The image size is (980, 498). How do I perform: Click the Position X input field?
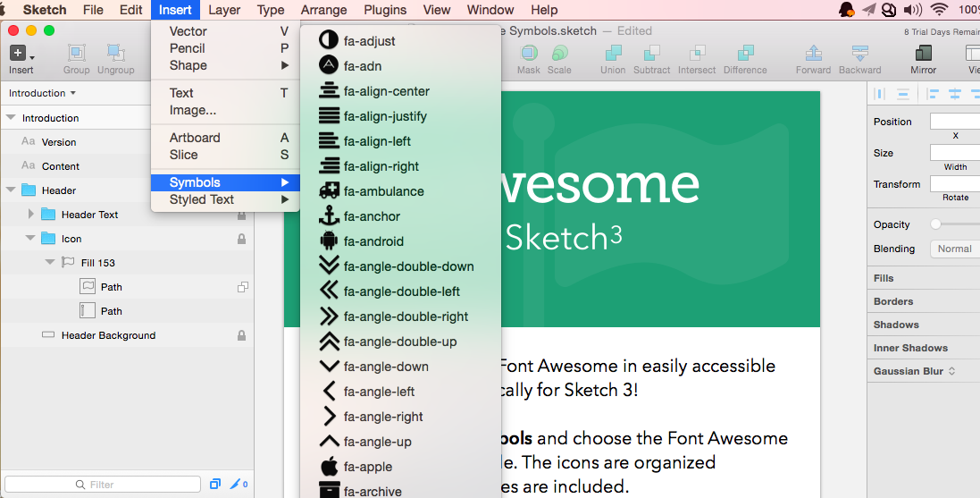(955, 122)
